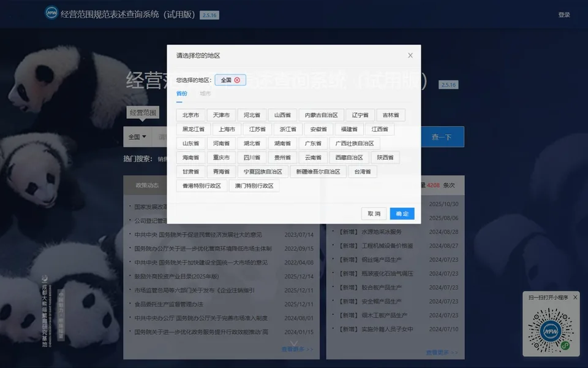Pick 吉林省 region
The width and height of the screenshot is (588, 368).
(x=391, y=115)
